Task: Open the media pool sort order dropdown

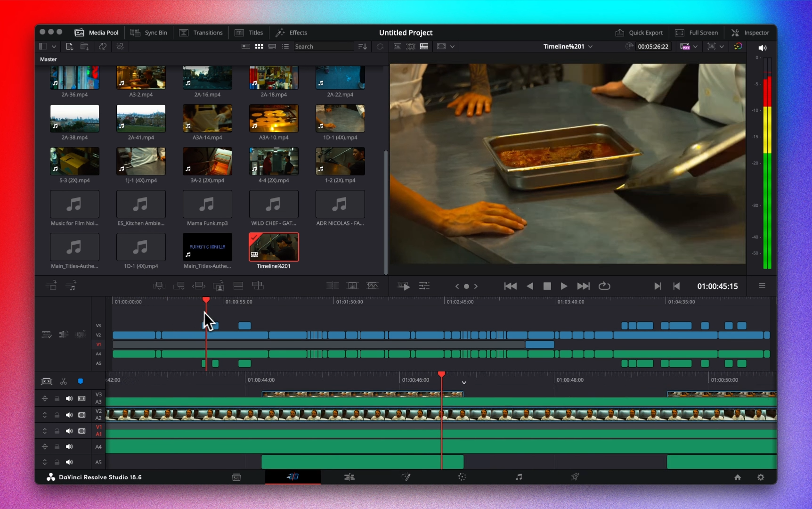Action: point(362,46)
